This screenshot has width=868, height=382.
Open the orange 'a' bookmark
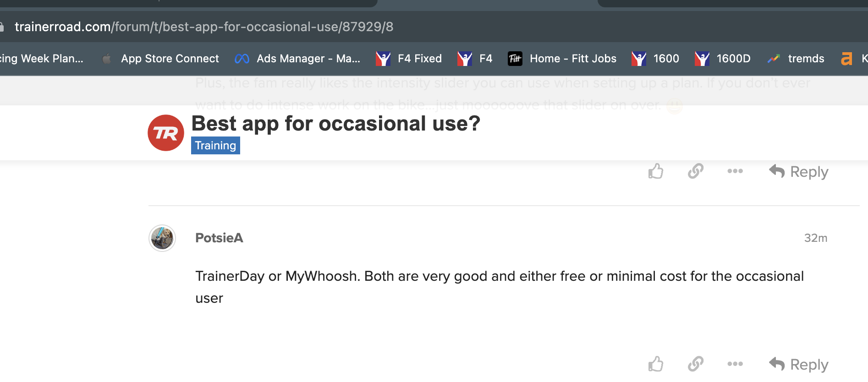click(x=846, y=59)
